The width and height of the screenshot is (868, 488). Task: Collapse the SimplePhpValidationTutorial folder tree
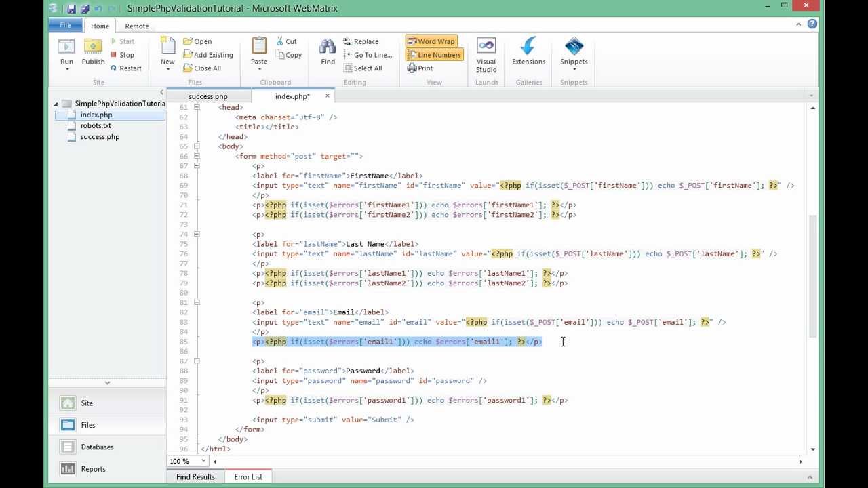(x=56, y=104)
